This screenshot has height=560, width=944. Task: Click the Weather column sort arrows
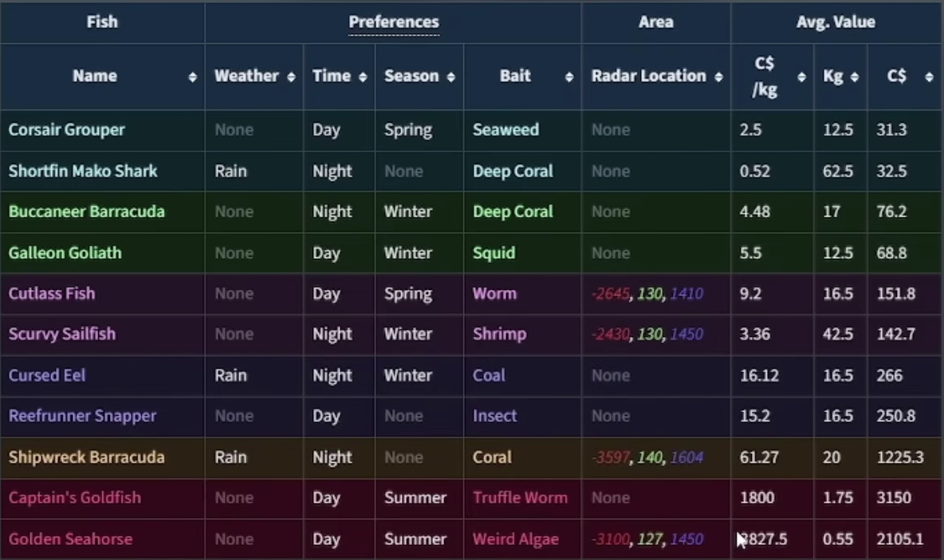(291, 77)
